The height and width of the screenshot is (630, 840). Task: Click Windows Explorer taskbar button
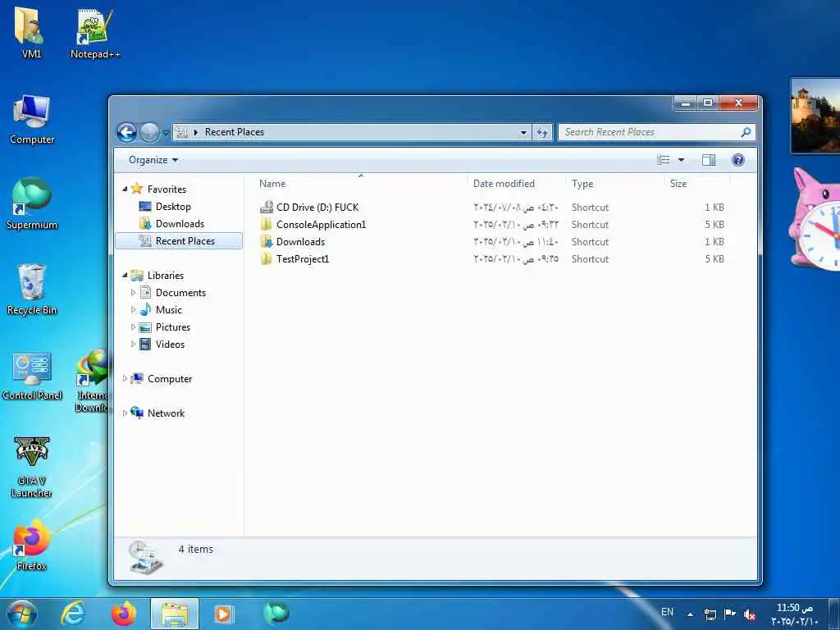pos(175,614)
